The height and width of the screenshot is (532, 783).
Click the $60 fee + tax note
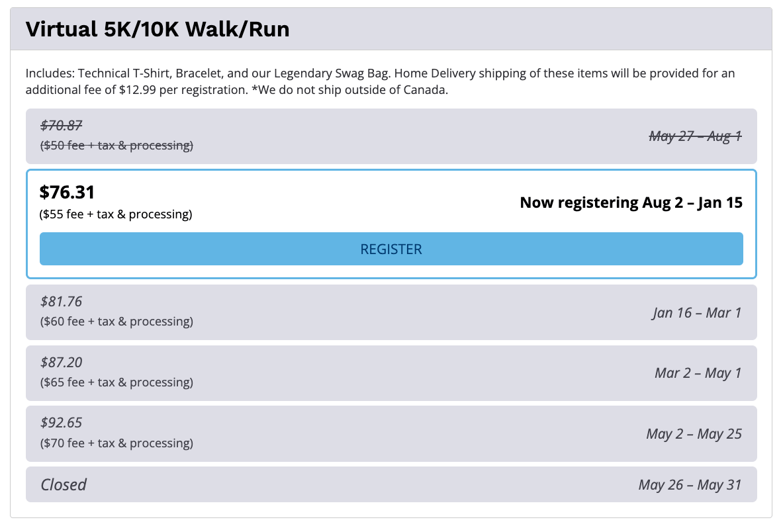point(116,322)
